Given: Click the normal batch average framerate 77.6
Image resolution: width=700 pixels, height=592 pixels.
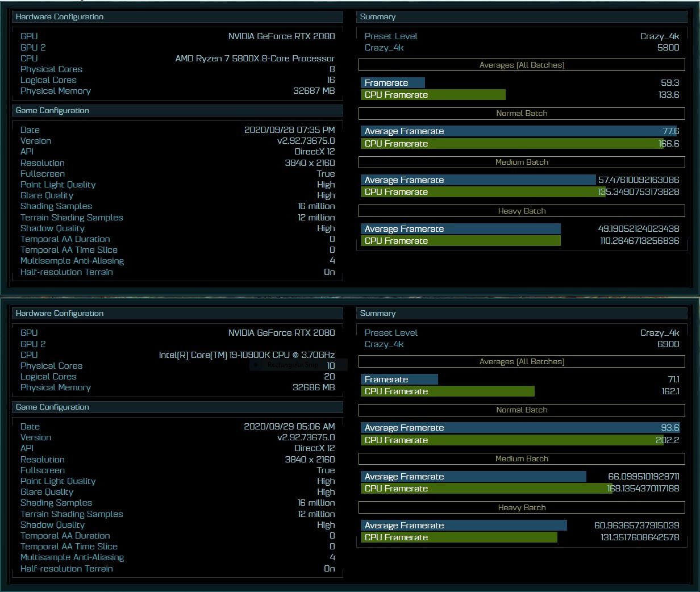Looking at the screenshot, I should 671,131.
